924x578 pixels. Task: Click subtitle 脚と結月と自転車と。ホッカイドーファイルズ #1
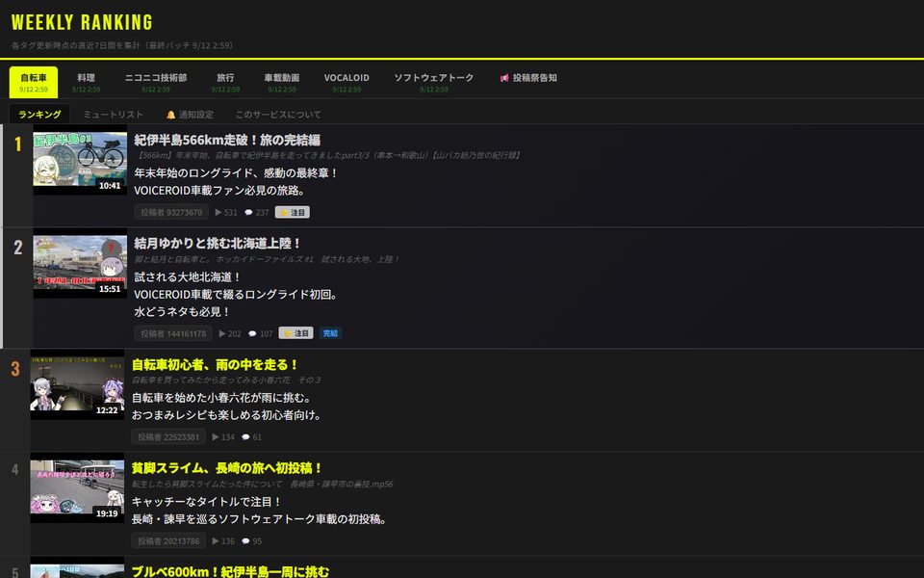pos(267,259)
